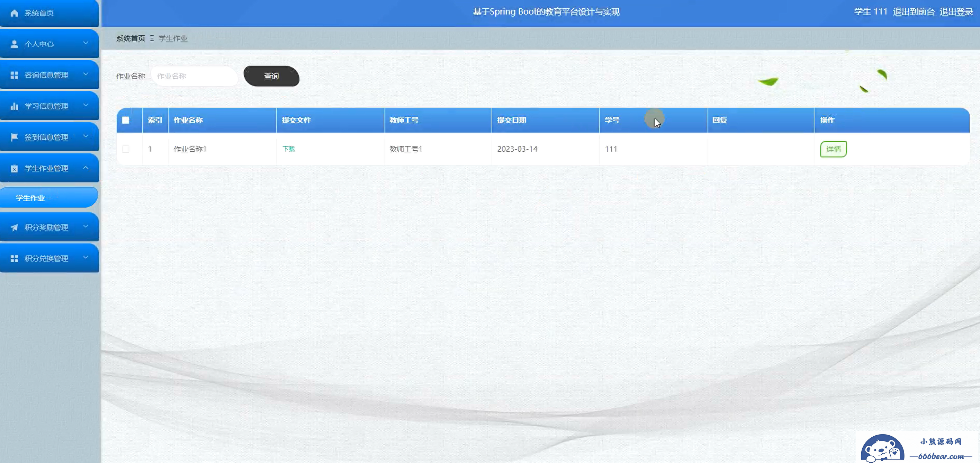Click the page title 基于Spring Boot的教育平台设计与实现
The width and height of the screenshot is (980, 463).
546,12
